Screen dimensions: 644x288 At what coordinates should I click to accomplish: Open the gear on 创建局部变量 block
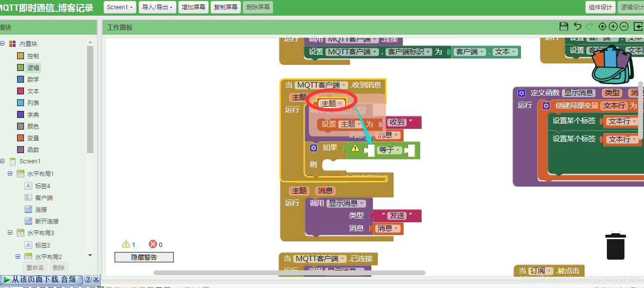pos(546,106)
